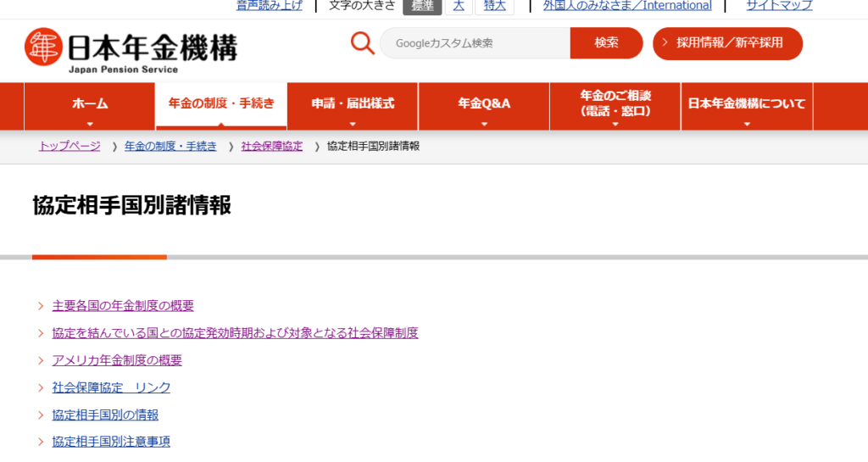Click arrow icon beside 社会保障協定 リンク

pyautogui.click(x=41, y=387)
